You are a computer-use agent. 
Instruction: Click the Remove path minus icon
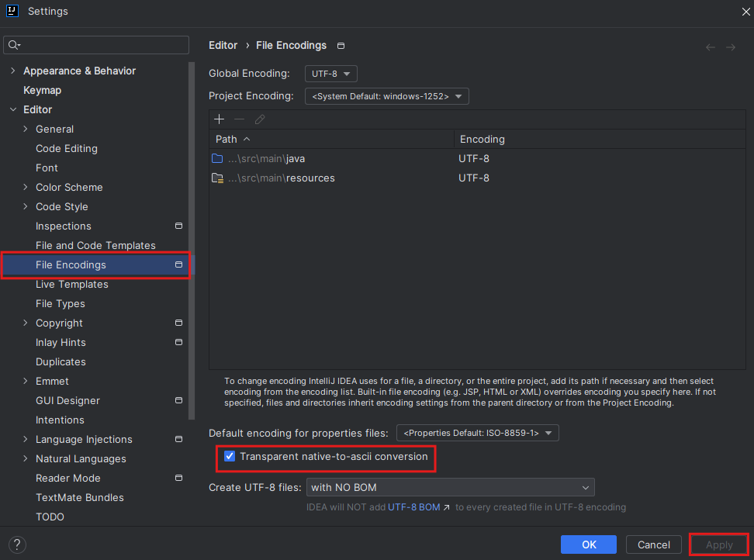point(239,119)
